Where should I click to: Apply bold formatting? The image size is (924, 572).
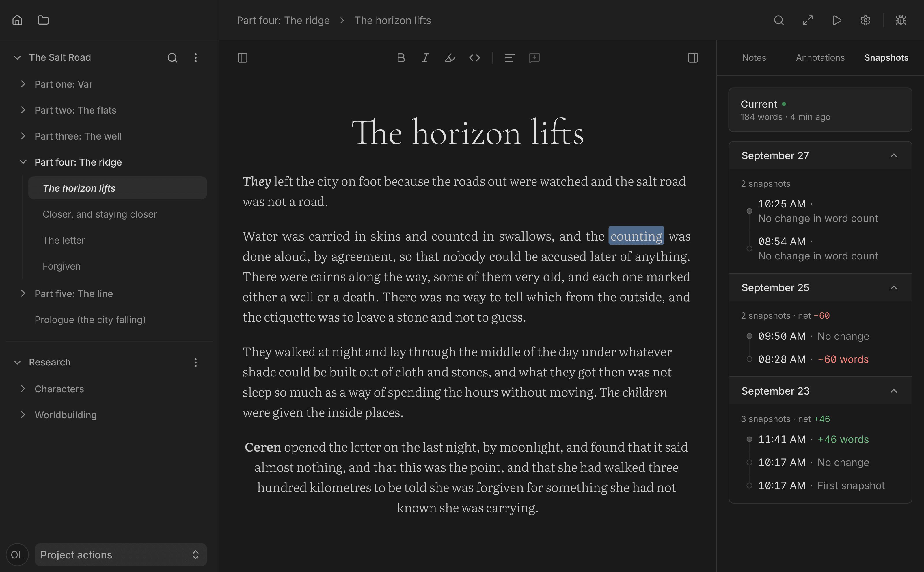tap(401, 57)
